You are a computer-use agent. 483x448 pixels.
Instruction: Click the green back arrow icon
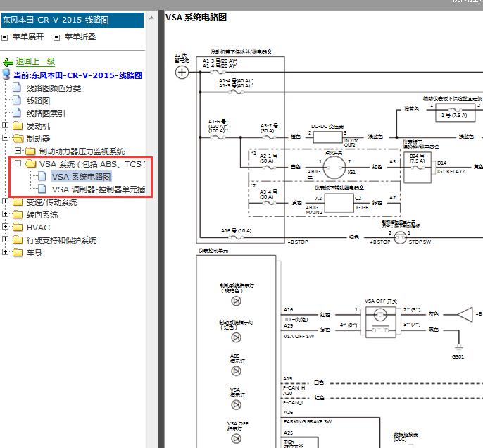(x=8, y=63)
